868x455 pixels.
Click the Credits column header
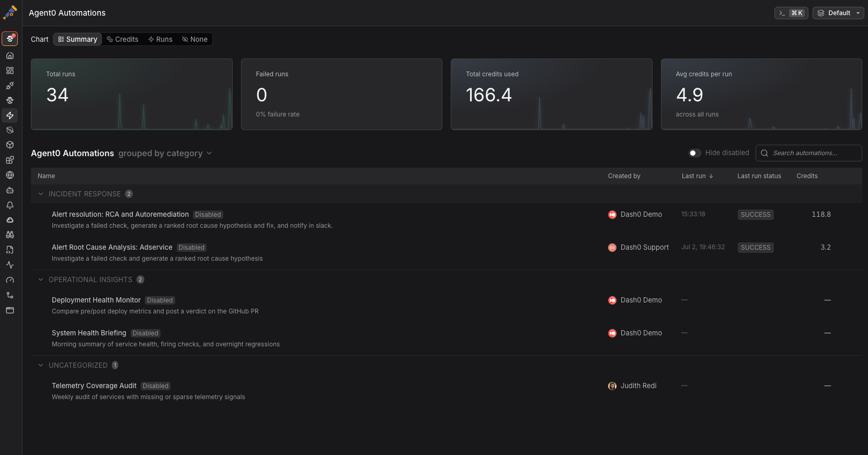point(807,176)
